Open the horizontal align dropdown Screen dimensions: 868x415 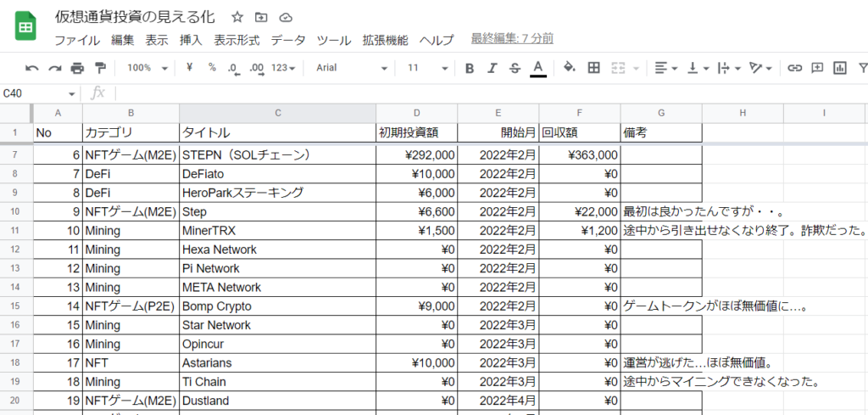(666, 68)
